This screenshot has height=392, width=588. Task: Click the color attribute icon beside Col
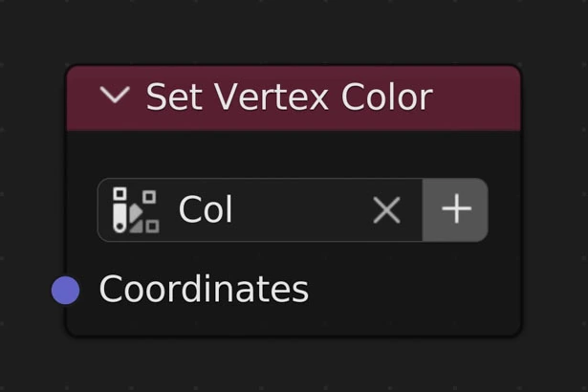pyautogui.click(x=135, y=210)
